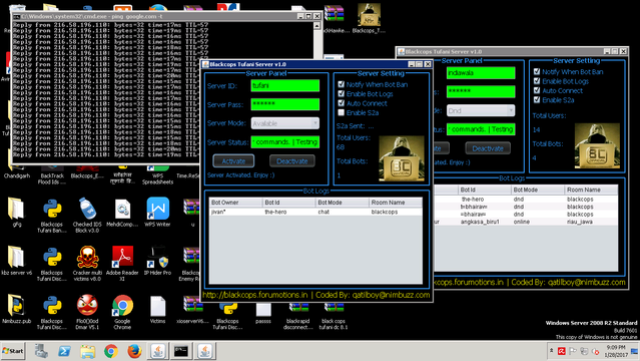Viewport: 640px width, 361px height.
Task: Select BackTrack Flood Ids desktop icon
Action: 52,175
